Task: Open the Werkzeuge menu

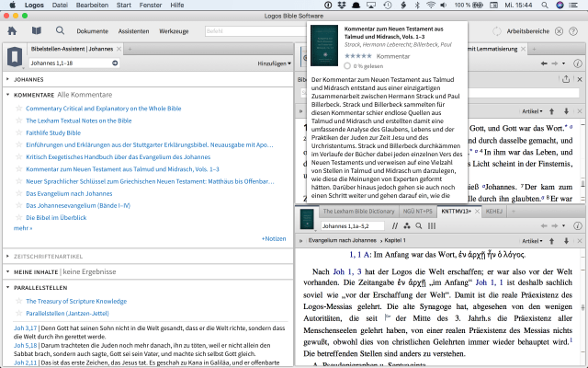Action: (x=173, y=30)
